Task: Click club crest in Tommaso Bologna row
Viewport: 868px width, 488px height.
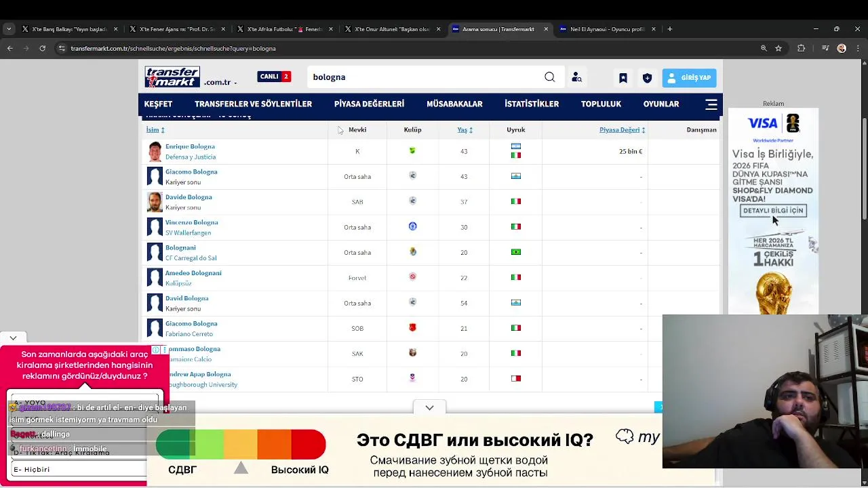Action: pos(412,352)
